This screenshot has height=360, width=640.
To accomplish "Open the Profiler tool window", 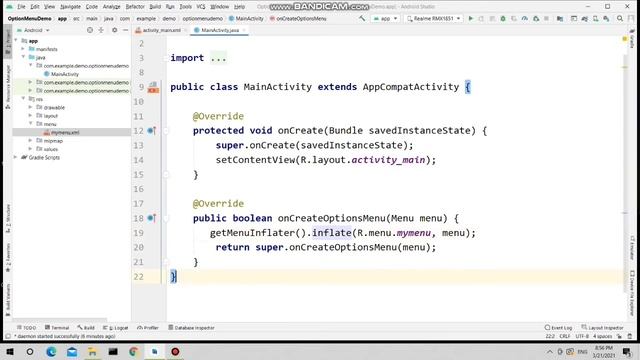I will 148,328.
